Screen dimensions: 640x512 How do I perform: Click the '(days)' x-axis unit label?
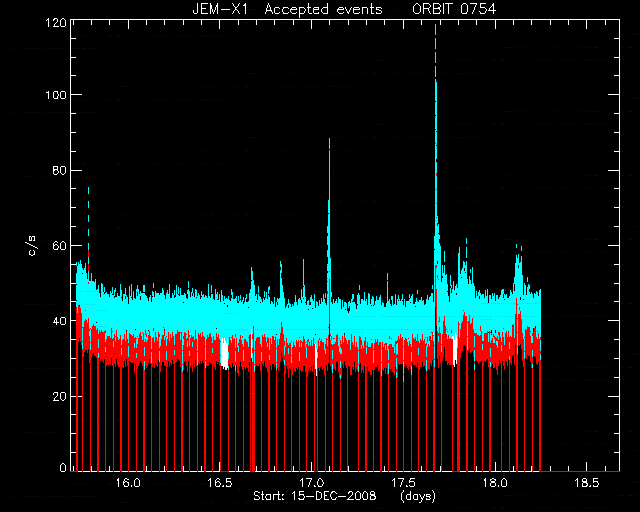tap(418, 496)
